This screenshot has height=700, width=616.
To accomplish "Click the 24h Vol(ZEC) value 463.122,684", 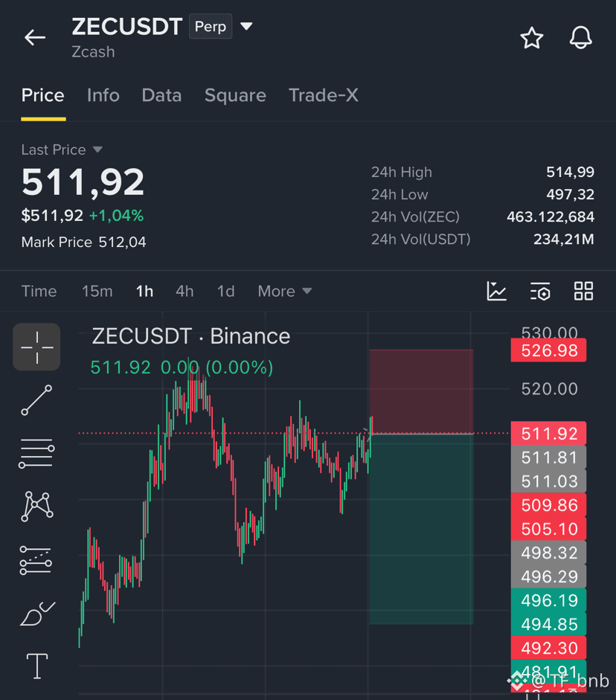I will pyautogui.click(x=551, y=216).
